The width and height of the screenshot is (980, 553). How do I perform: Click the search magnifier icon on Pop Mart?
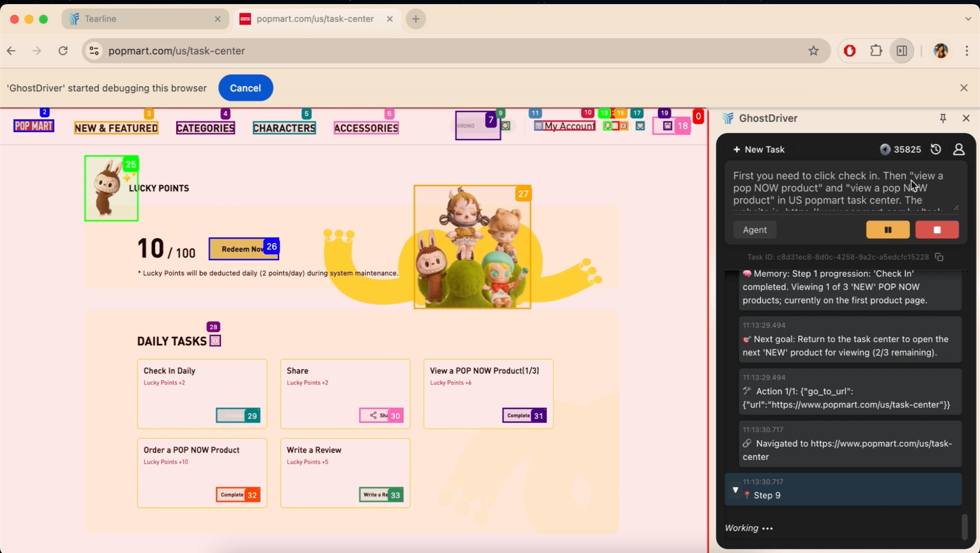506,125
